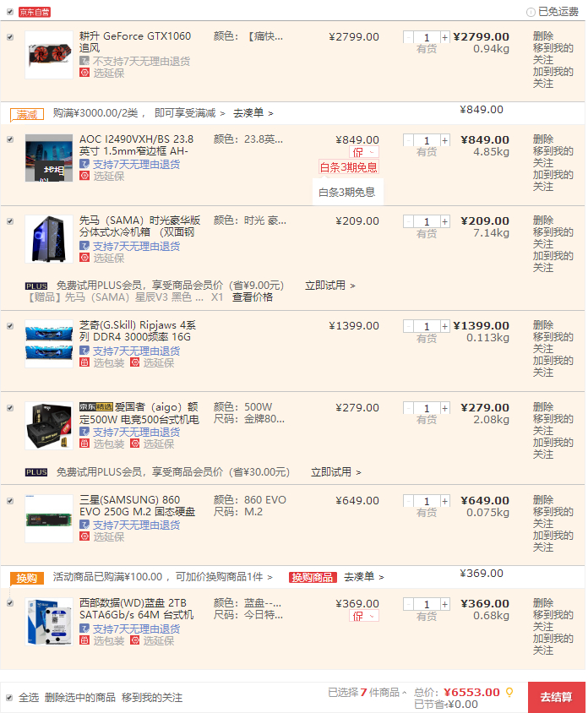This screenshot has width=588, height=713.
Task: Open 去凑单 link in 换购 promotion row
Action: point(364,577)
